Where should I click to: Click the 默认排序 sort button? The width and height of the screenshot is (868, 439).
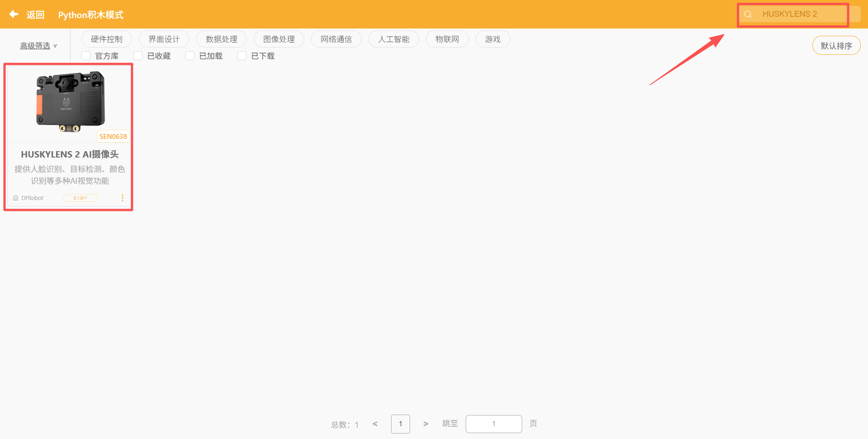click(x=836, y=45)
